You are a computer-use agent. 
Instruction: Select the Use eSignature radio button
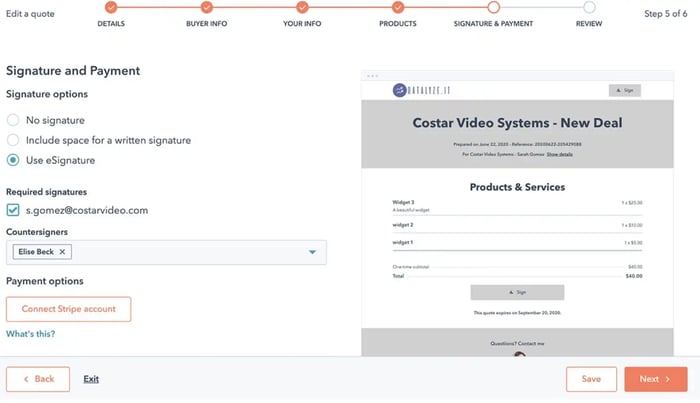(x=13, y=160)
